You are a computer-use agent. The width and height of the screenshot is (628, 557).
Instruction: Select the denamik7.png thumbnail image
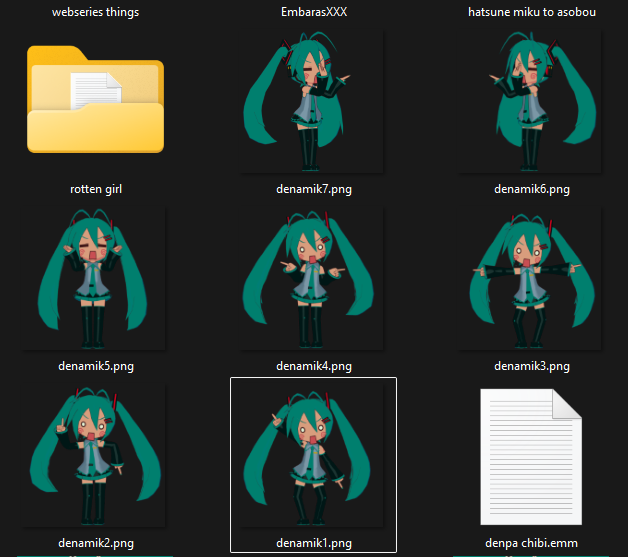(312, 102)
